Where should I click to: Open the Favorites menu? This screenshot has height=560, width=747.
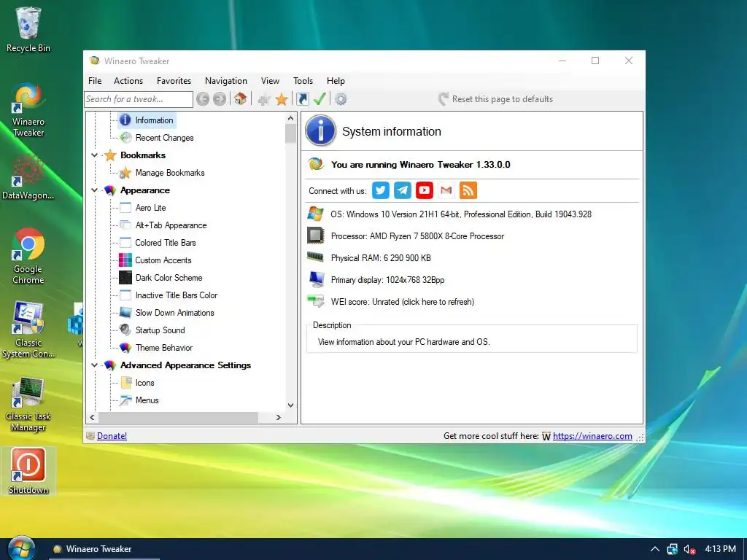click(x=174, y=81)
